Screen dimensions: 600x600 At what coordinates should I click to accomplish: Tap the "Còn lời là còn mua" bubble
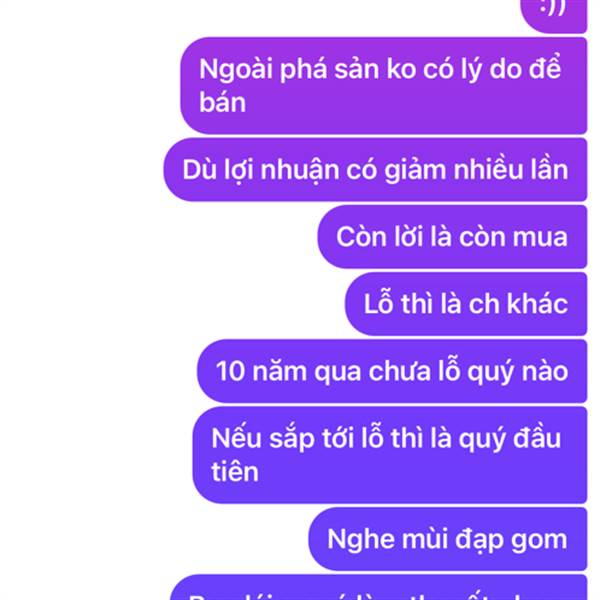point(452,237)
